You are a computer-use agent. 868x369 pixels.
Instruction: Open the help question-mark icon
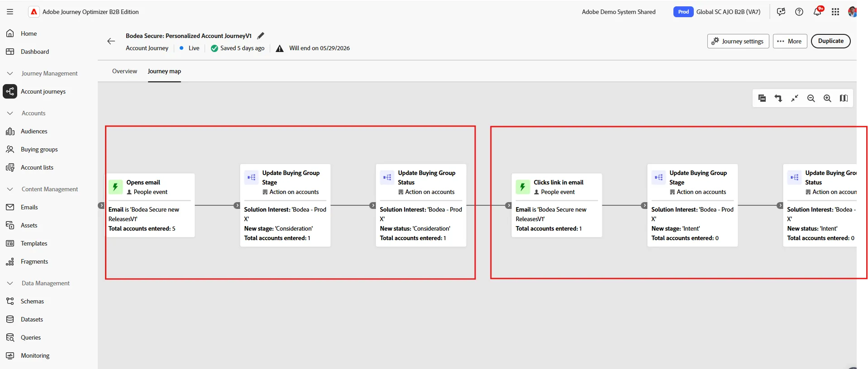(799, 12)
